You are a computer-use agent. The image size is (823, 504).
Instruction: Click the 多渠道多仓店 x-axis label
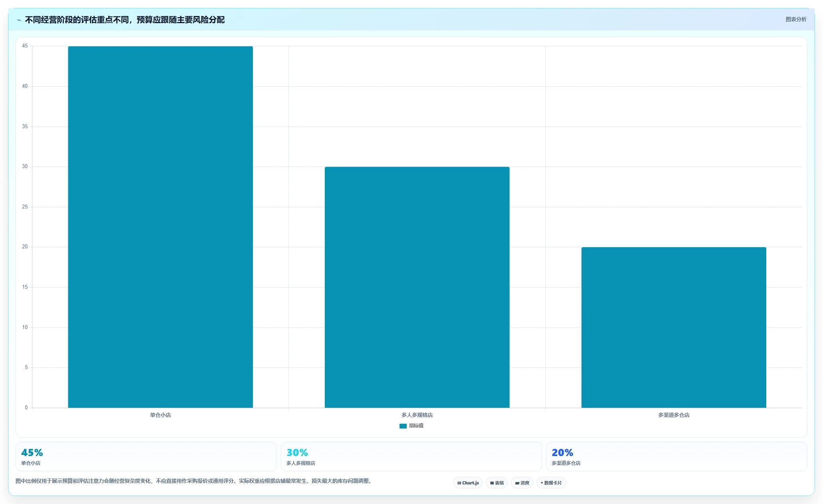point(674,415)
